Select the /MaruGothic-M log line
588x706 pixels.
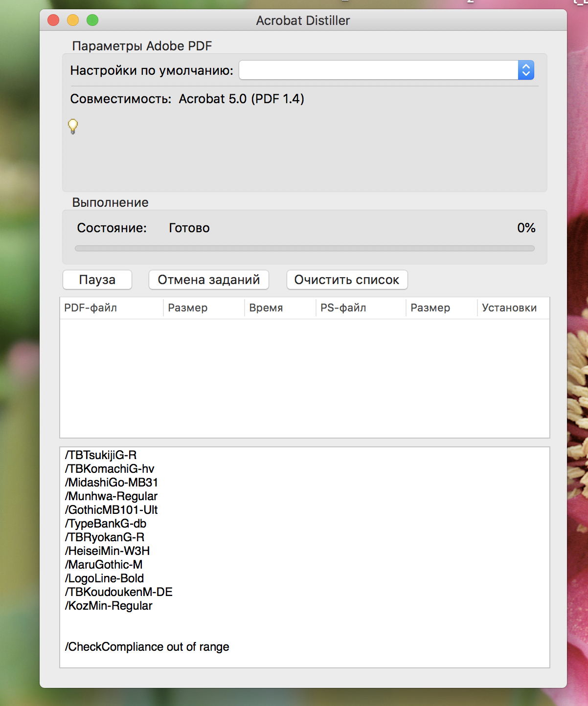(104, 565)
